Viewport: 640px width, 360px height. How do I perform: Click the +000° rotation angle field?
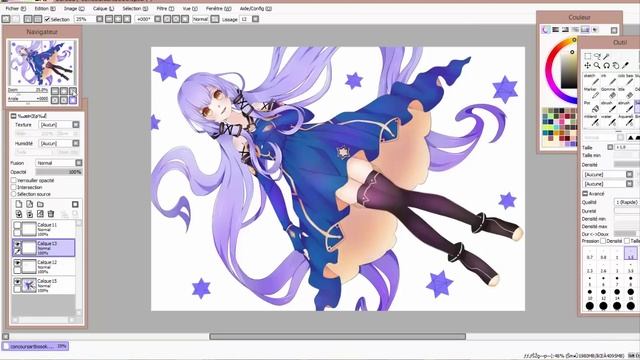click(144, 19)
